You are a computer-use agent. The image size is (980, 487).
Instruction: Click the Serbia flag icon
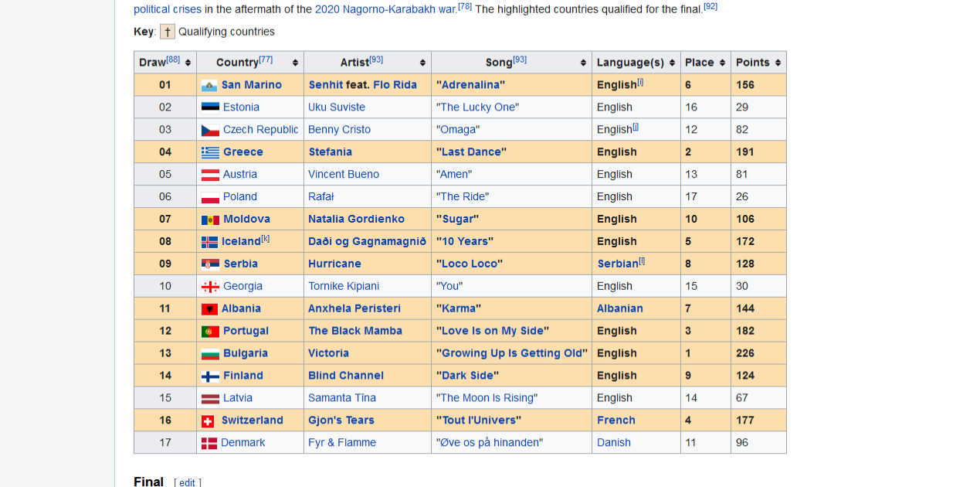(x=210, y=264)
